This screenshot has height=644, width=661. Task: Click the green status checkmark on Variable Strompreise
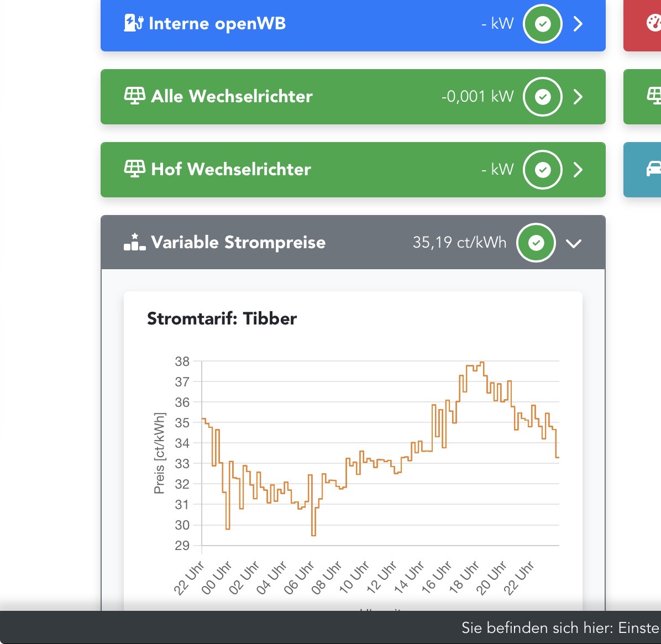coord(536,243)
